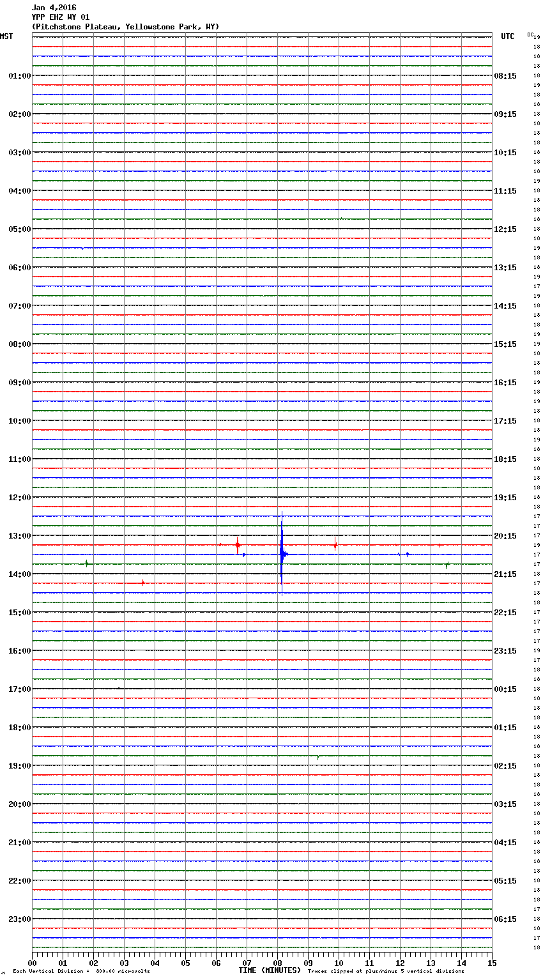Image resolution: width=543 pixels, height=980 pixels.
Task: Click the 05:00 MST row label
Action: pos(20,229)
